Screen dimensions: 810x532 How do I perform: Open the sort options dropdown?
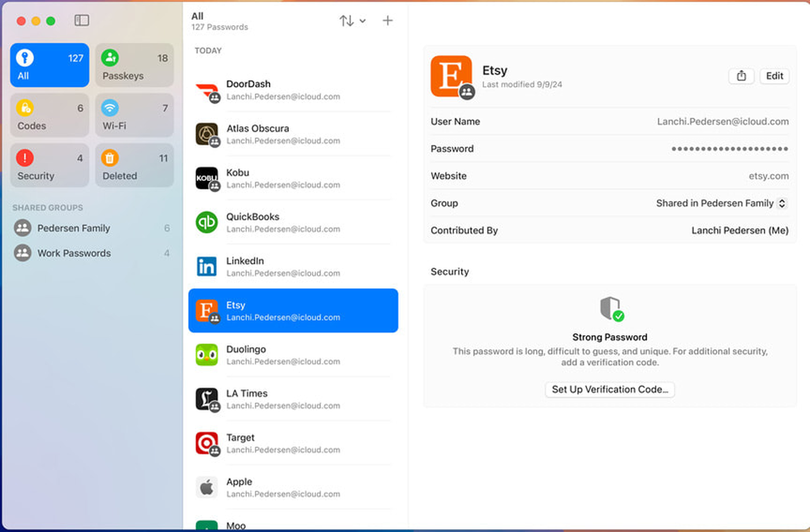point(352,21)
